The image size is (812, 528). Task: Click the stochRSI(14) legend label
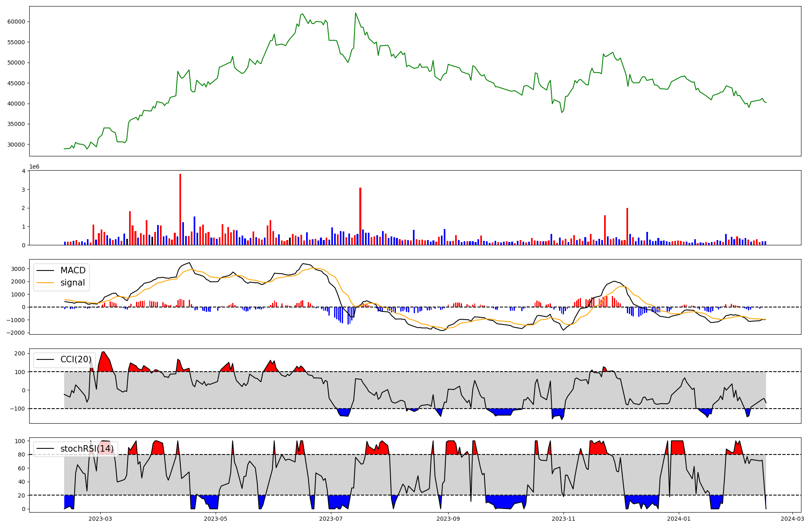pos(87,449)
